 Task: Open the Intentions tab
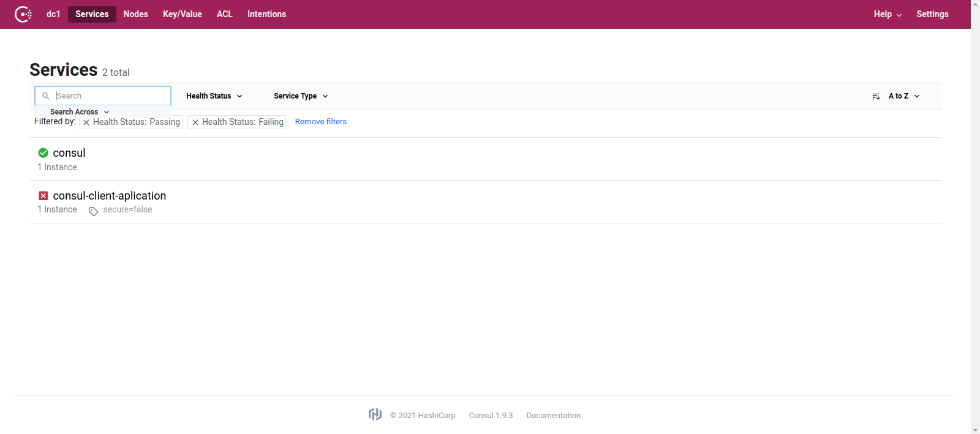[266, 14]
